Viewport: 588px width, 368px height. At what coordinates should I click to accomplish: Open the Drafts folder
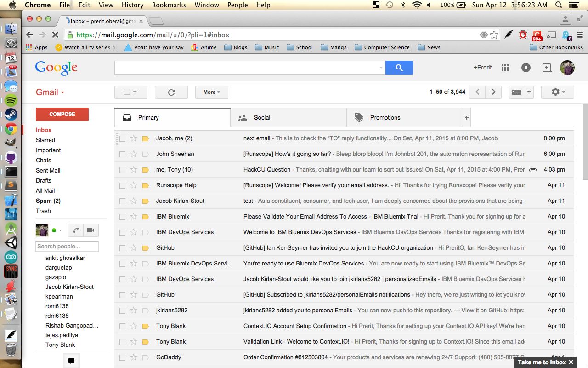(x=44, y=181)
